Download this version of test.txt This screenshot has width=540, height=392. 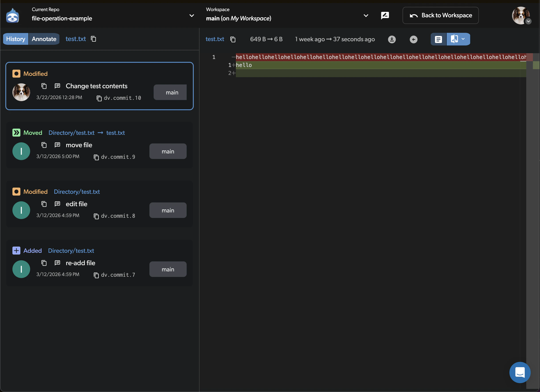tap(392, 39)
